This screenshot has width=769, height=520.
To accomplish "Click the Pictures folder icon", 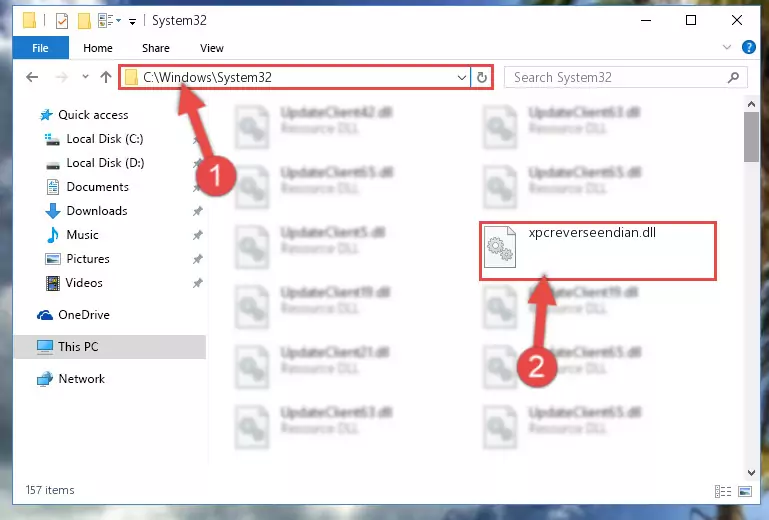I will pyautogui.click(x=52, y=259).
